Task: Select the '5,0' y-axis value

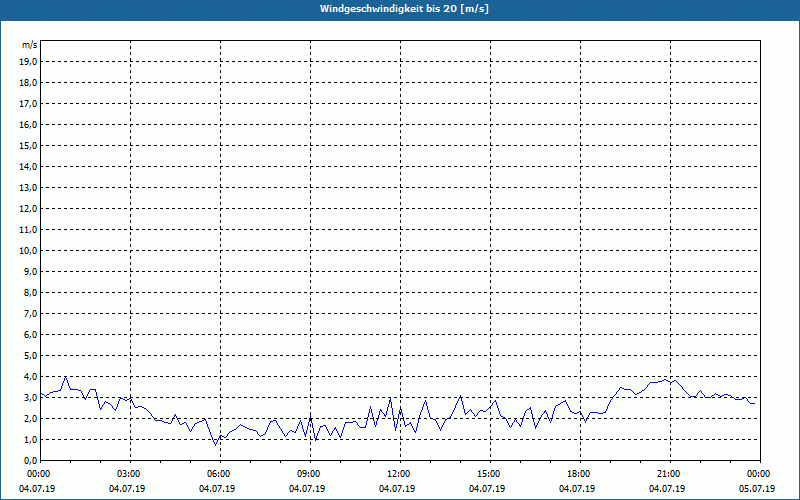Action: pos(30,356)
